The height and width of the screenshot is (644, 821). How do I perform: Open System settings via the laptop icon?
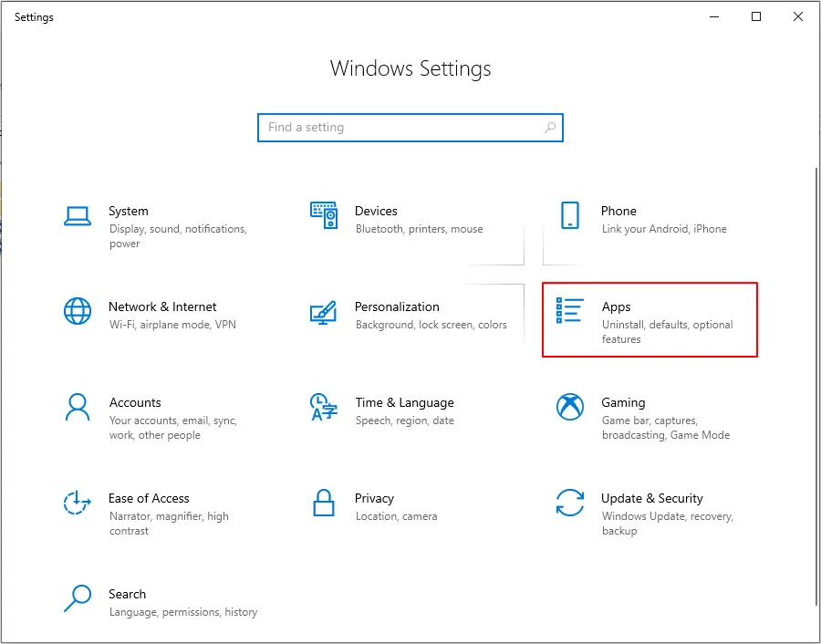click(x=78, y=215)
